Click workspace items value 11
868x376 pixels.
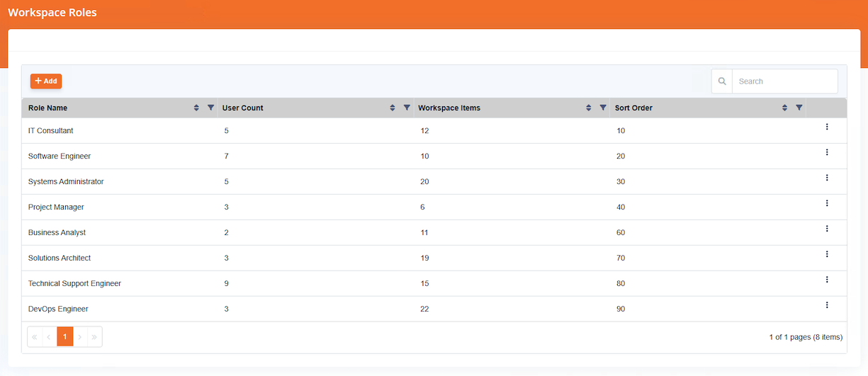(x=424, y=232)
